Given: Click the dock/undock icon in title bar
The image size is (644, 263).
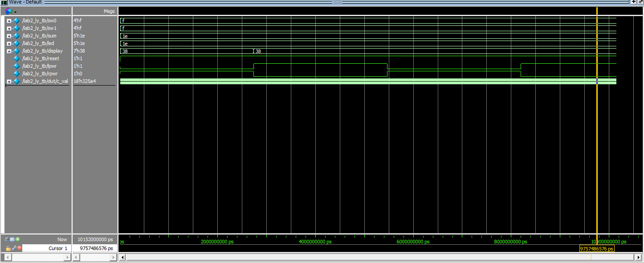Looking at the screenshot, I should click(x=640, y=2).
